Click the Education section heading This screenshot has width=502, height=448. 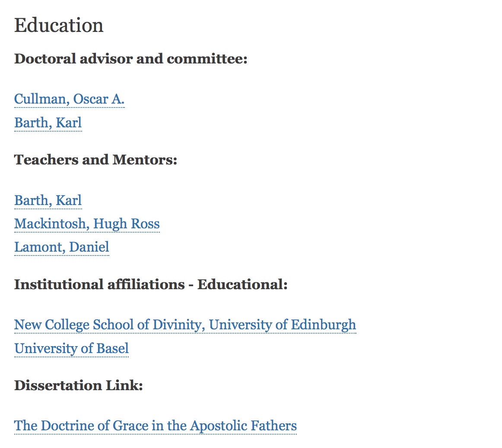coord(59,25)
